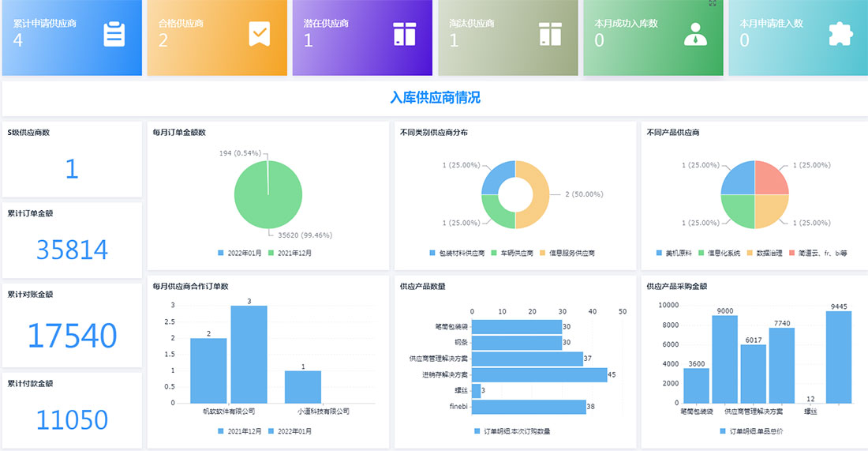Click the checkmark badge icon on 合格供应商 card
868x451 pixels.
point(260,35)
